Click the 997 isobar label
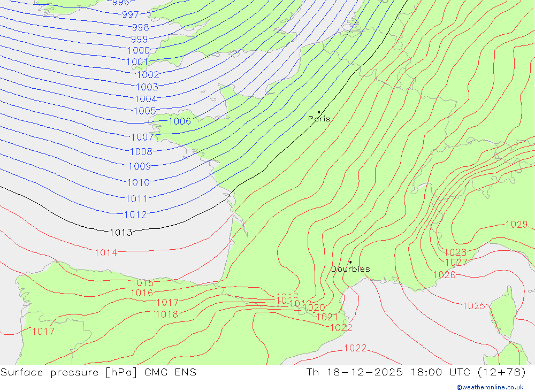This screenshot has width=535, height=392. click(131, 14)
